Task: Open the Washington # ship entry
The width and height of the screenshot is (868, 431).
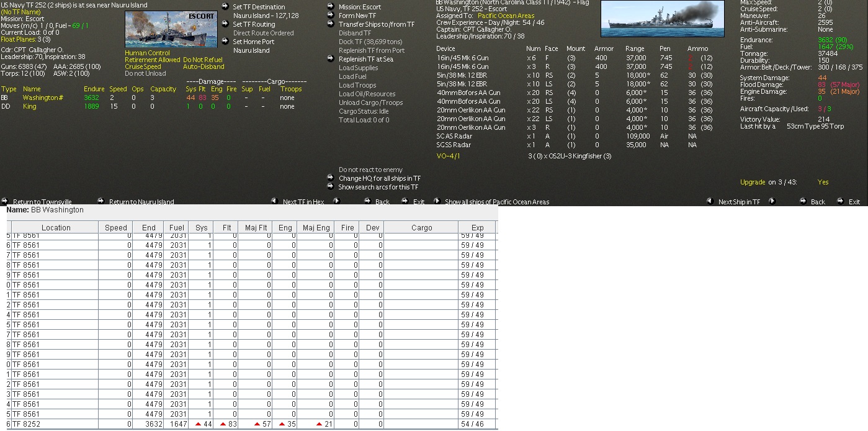Action: click(x=43, y=98)
